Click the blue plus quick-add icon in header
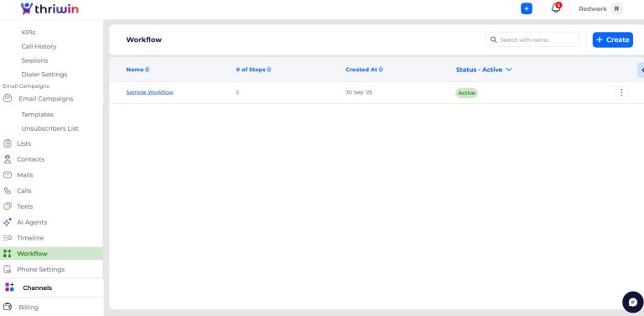 point(526,8)
